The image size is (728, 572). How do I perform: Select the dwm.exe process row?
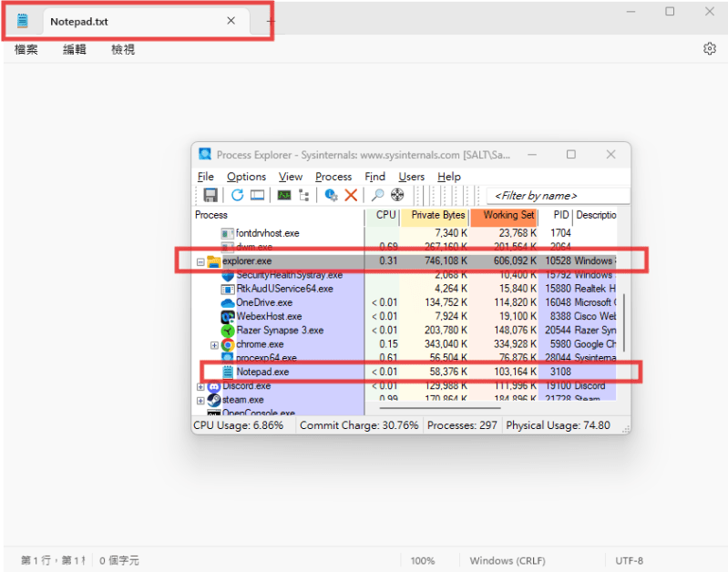point(405,247)
